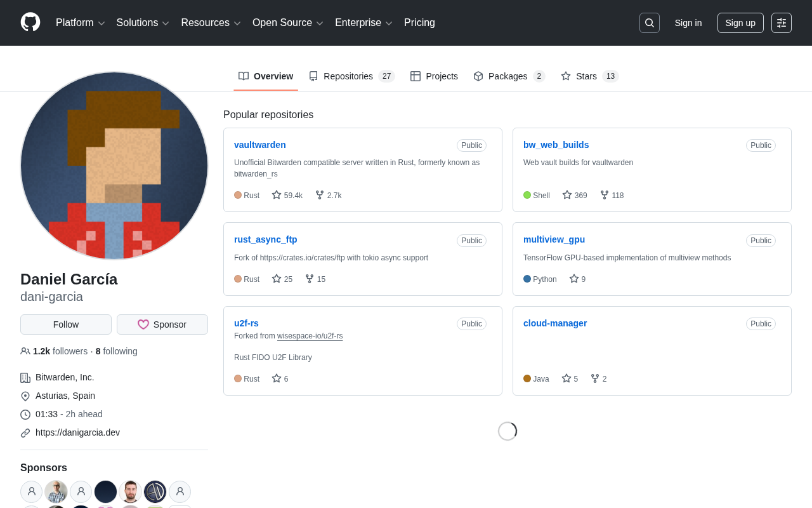Image resolution: width=812 pixels, height=508 pixels.
Task: Click the location pin icon
Action: (25, 396)
